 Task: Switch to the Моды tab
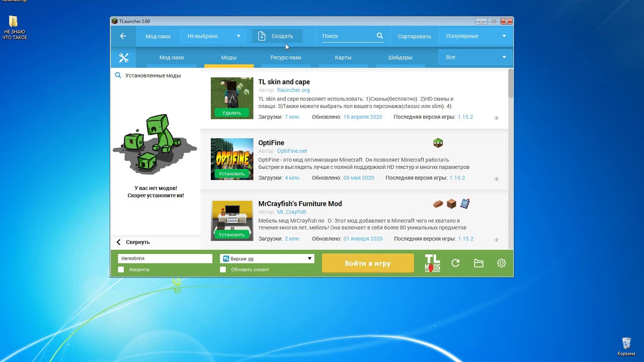[x=229, y=58]
